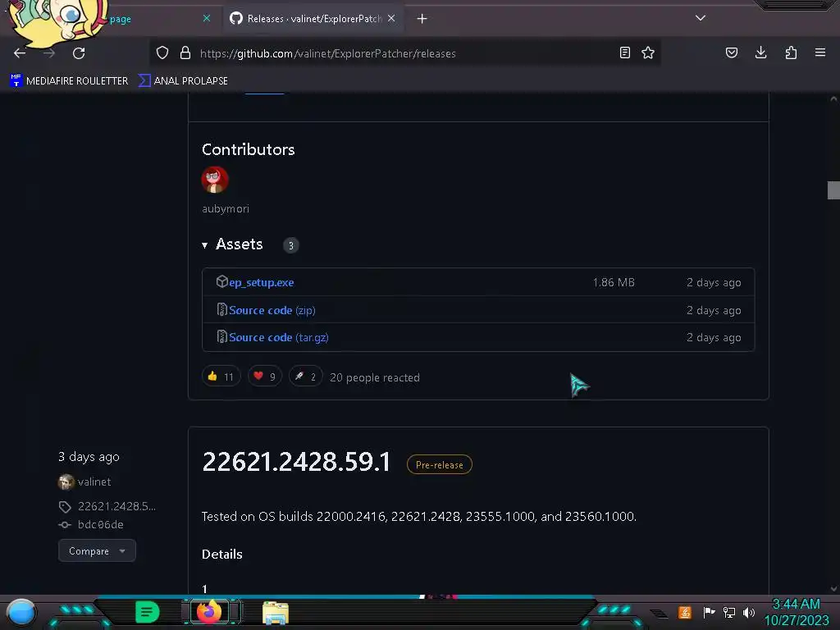This screenshot has width=840, height=630.
Task: Click '20 people reacted' text
Action: click(374, 377)
